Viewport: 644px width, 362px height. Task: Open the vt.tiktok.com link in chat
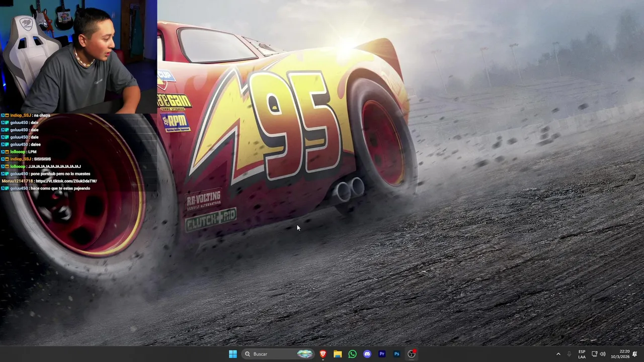coord(66,181)
